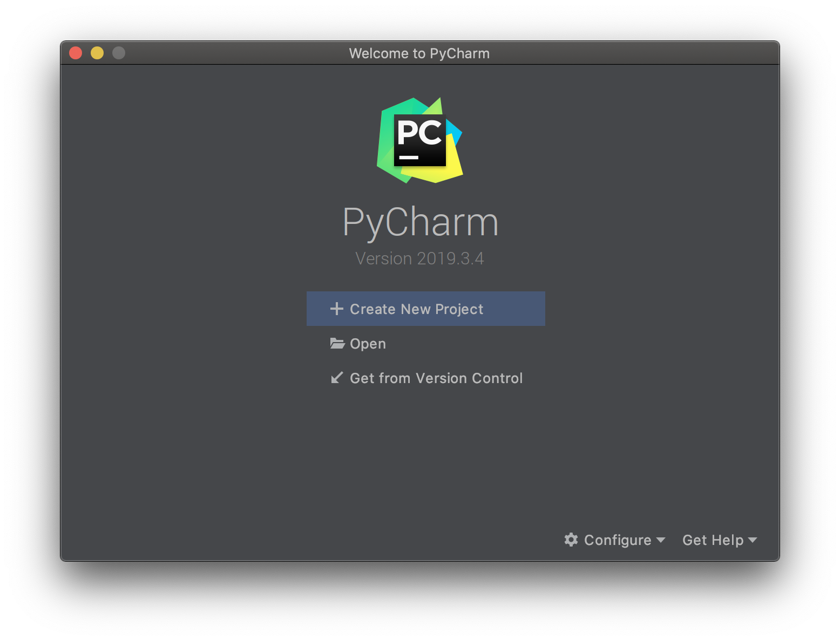Click the plus icon beside Create New Project

point(337,309)
